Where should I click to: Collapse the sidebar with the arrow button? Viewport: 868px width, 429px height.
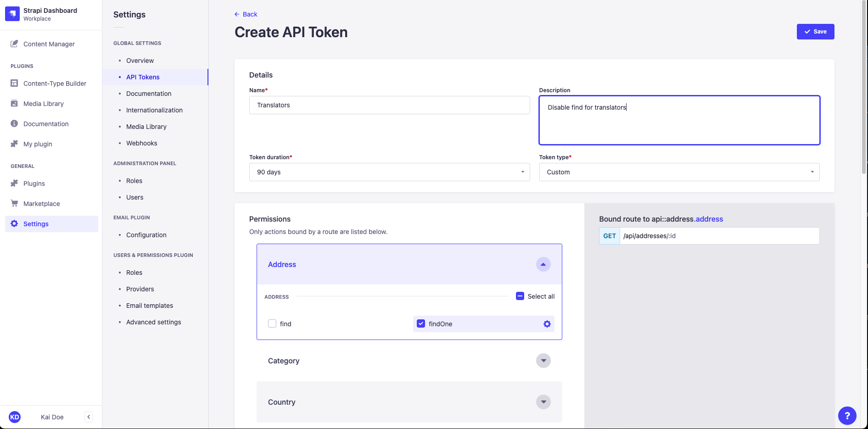(88, 417)
